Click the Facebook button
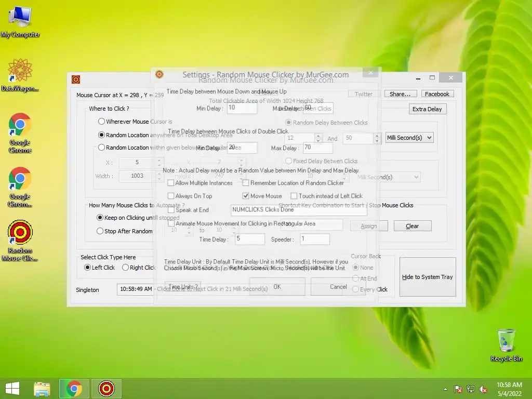Viewport: 532px width, 399px height. click(437, 94)
